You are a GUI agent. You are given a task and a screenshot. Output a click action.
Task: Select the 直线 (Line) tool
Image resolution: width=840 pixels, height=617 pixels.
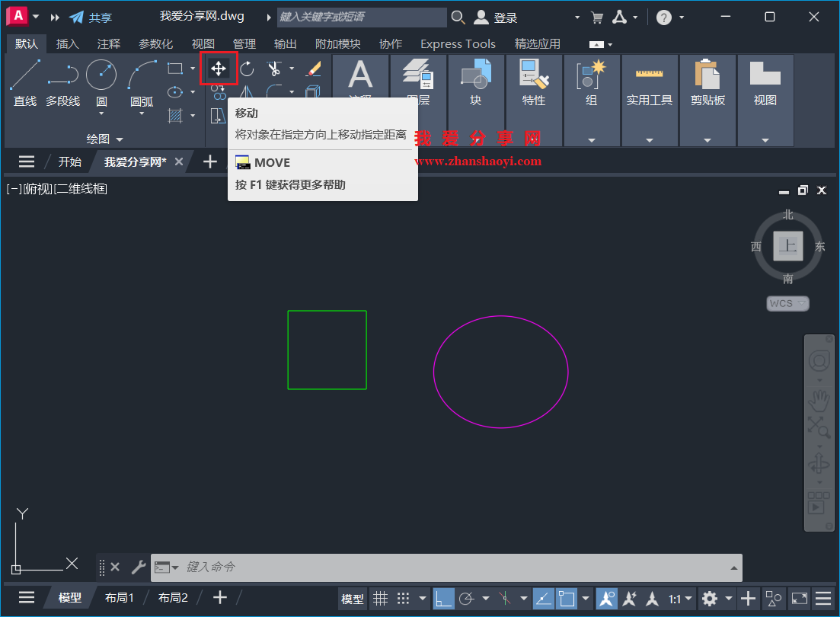tap(24, 82)
